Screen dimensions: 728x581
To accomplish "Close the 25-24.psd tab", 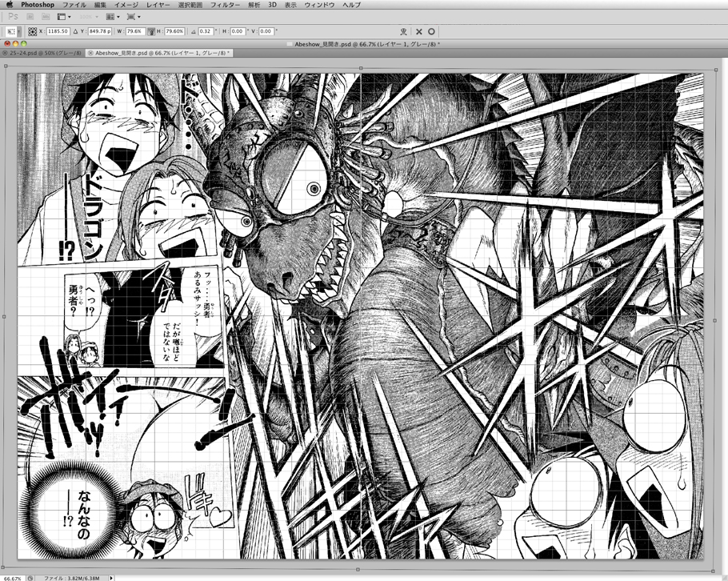I will 5,53.
